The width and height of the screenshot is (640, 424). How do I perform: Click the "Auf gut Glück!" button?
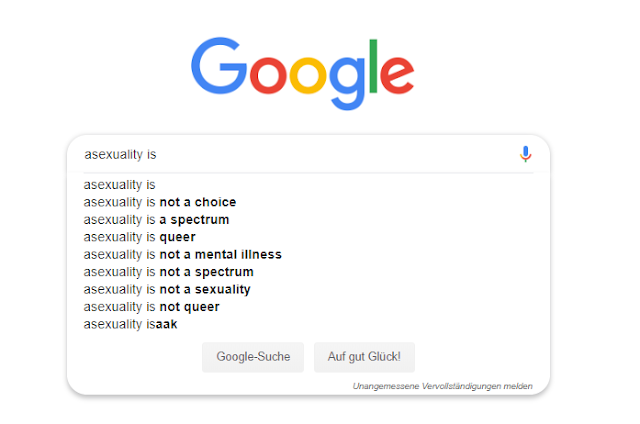point(364,357)
